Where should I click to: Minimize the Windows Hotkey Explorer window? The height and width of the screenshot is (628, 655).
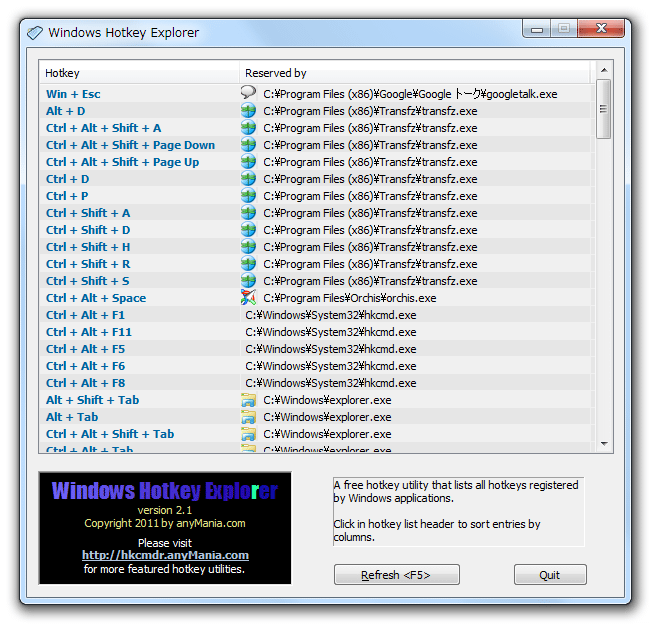point(537,29)
